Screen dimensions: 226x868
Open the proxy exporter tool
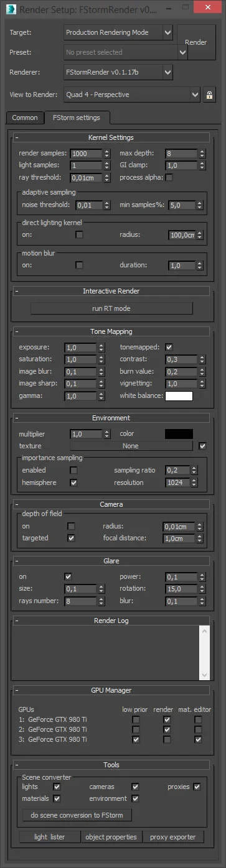pyautogui.click(x=173, y=837)
